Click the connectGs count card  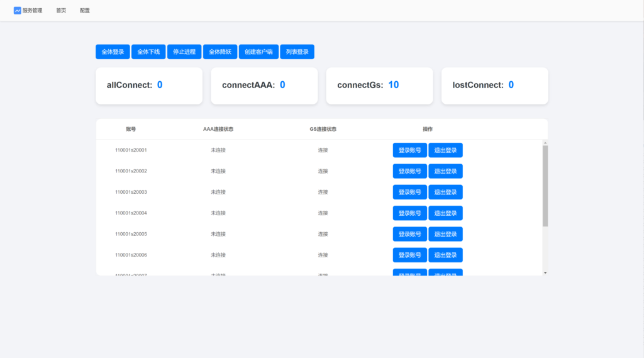pyautogui.click(x=379, y=86)
